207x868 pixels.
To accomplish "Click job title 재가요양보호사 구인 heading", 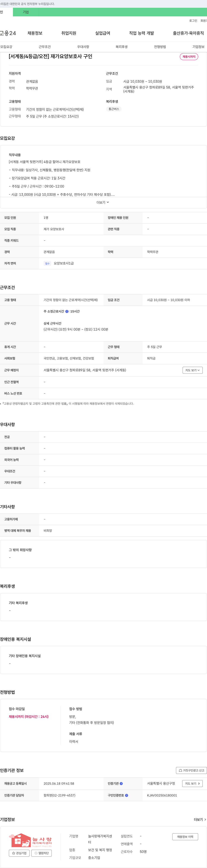I will tap(50, 56).
